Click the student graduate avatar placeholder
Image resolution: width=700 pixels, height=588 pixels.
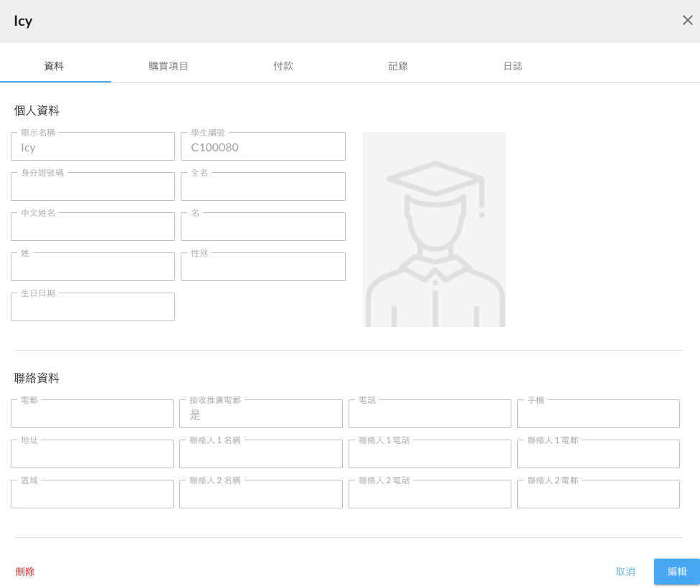pyautogui.click(x=435, y=229)
